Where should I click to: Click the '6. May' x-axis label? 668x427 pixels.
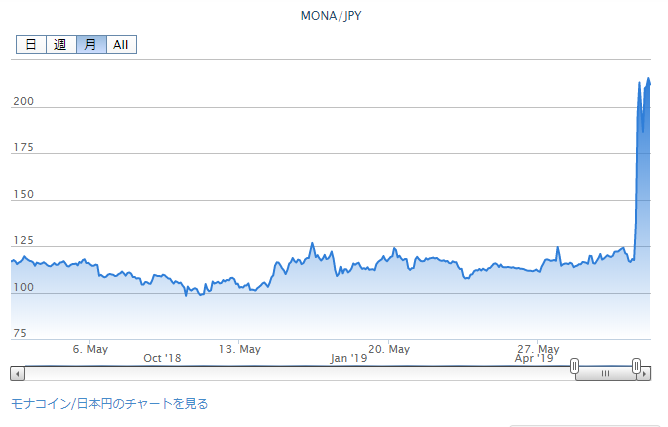click(x=90, y=349)
